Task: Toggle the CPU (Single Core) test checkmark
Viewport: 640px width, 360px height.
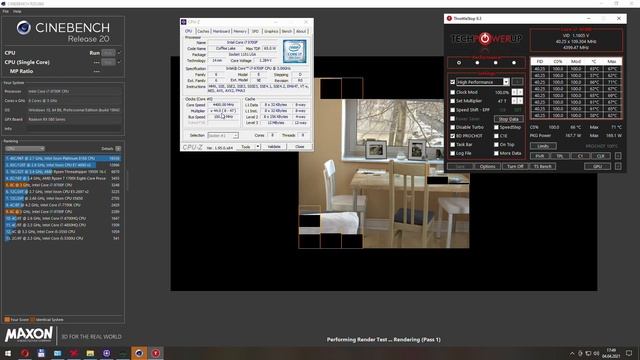Action: (119, 62)
